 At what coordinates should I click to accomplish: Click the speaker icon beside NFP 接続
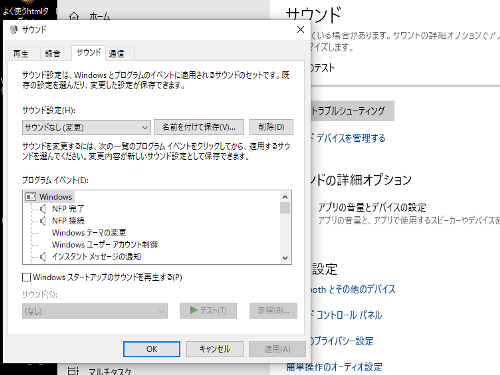coord(43,221)
